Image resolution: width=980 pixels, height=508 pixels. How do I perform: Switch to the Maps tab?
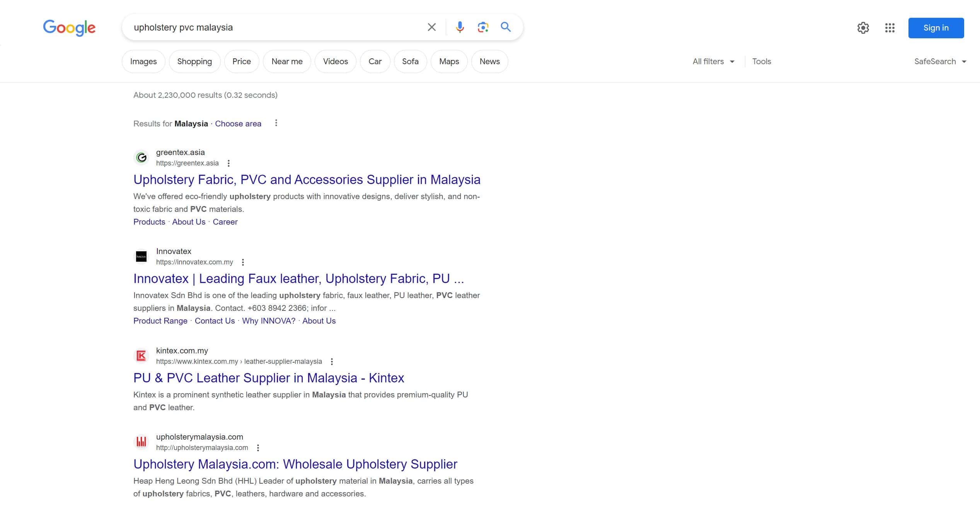(x=449, y=61)
